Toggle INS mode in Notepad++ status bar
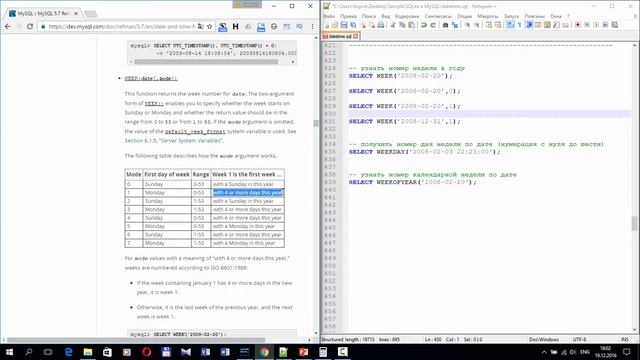Viewport: 640px width, 360px height. [624, 340]
